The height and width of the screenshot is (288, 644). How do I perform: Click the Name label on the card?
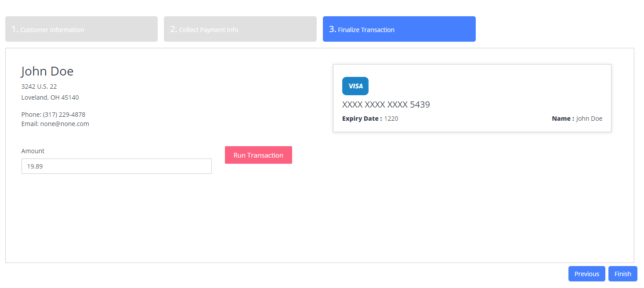coord(563,119)
